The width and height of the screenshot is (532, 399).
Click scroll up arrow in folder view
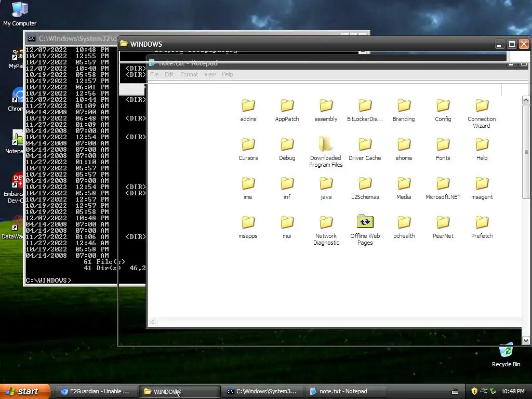[x=526, y=100]
